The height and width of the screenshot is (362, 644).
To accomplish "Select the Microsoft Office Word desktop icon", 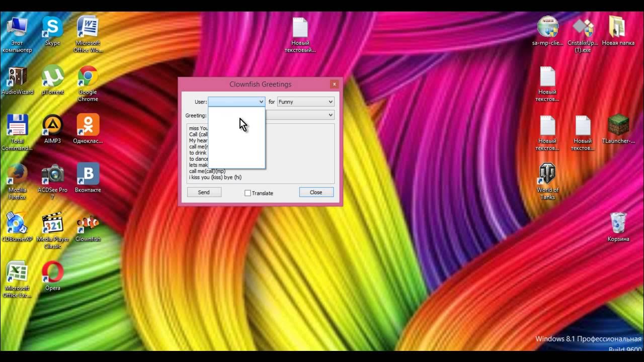I will [88, 34].
